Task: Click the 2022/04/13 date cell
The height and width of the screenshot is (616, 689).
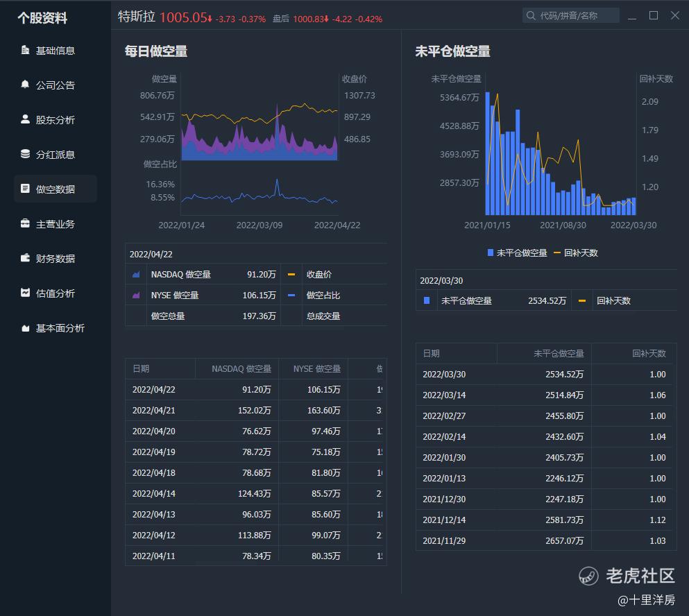Action: (x=154, y=515)
